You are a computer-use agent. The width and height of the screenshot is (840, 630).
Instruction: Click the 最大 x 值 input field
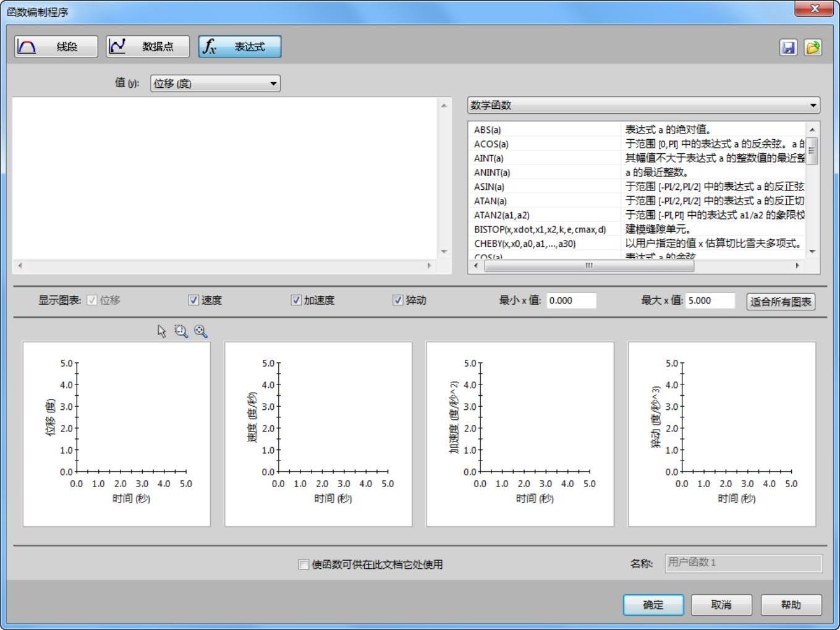(710, 300)
